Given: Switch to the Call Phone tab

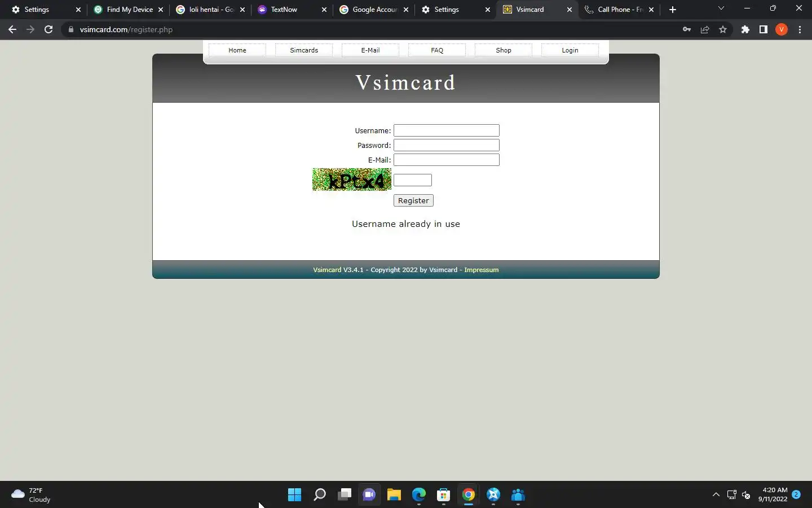Looking at the screenshot, I should [619, 10].
